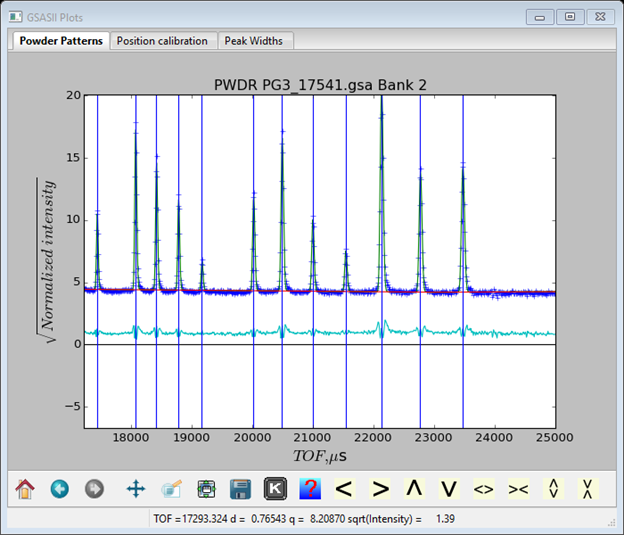Select the Powder Patterns tab
Image resolution: width=624 pixels, height=535 pixels.
61,41
